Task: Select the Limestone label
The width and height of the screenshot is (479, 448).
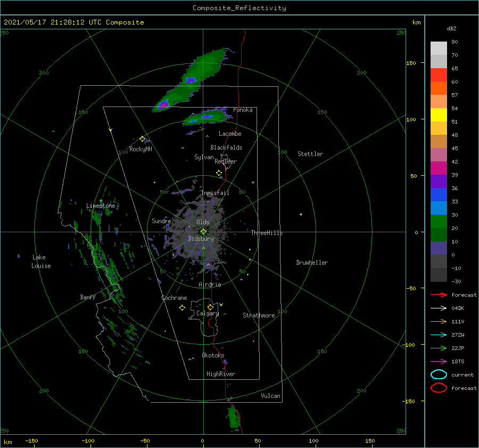Action: [x=101, y=206]
